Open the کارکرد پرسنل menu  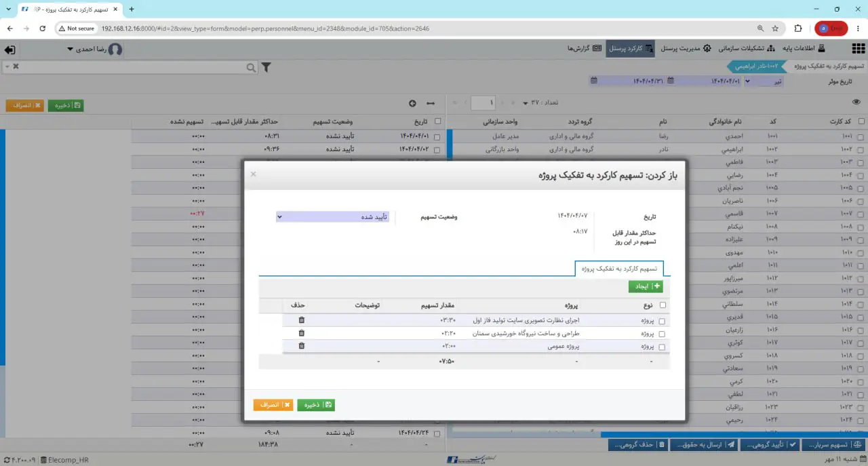[x=631, y=49]
